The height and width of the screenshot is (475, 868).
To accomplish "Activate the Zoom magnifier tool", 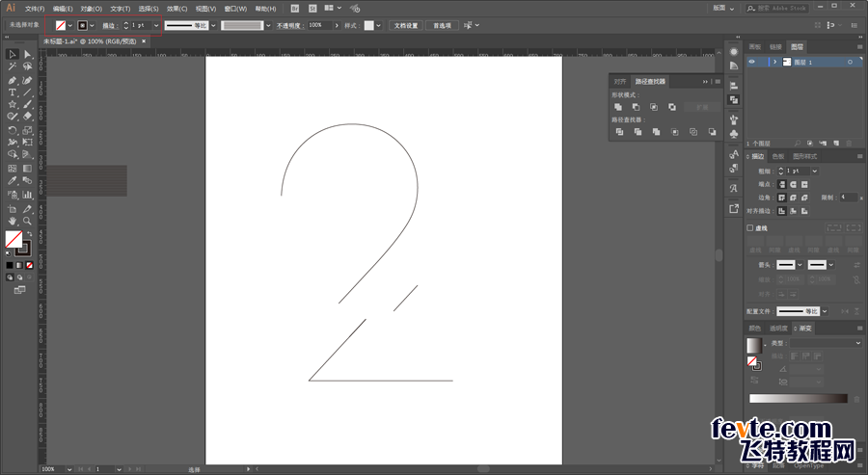I will coord(28,221).
